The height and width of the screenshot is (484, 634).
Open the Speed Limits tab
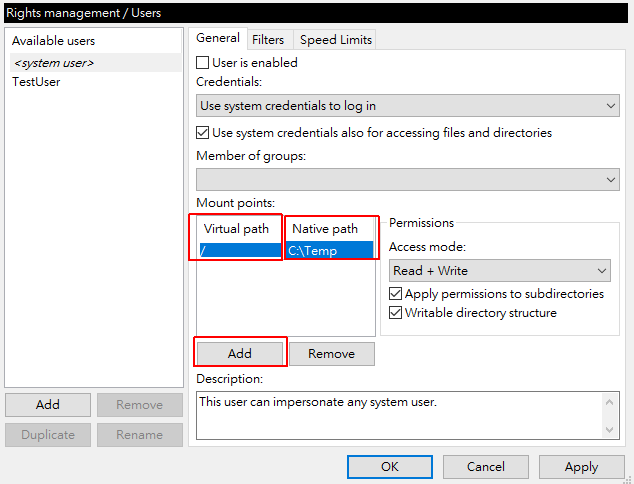click(336, 40)
